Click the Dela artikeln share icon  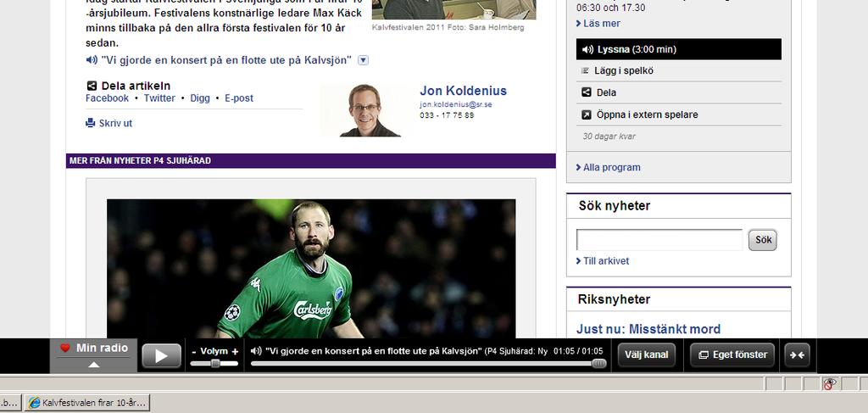[x=92, y=86]
